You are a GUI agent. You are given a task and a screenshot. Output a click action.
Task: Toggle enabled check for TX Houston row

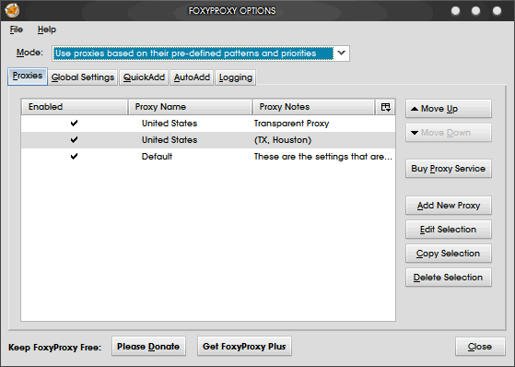pos(74,140)
